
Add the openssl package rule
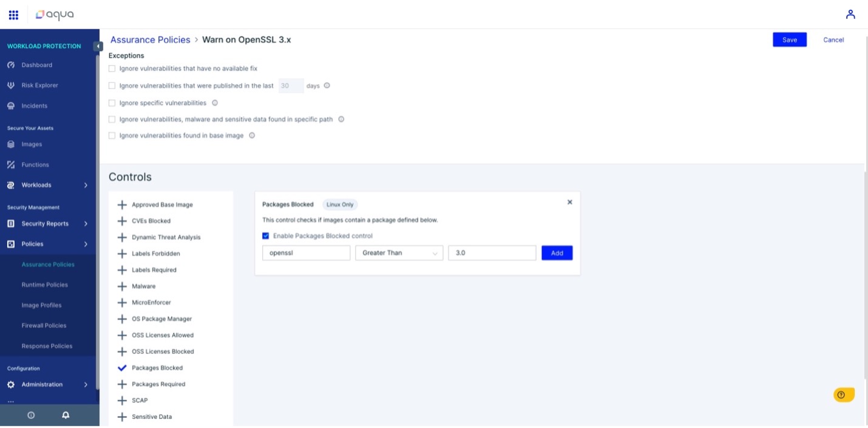pos(557,253)
